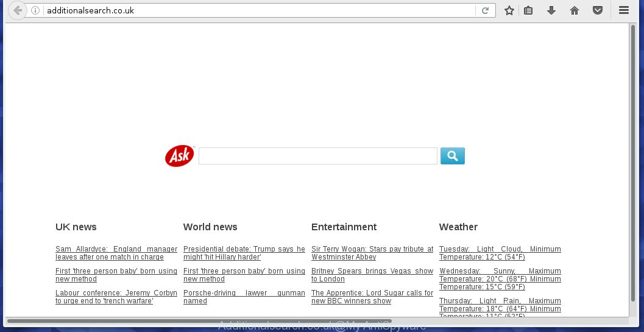This screenshot has width=644, height=332.
Task: Open Sir Terry Wogan tribute link
Action: tap(372, 253)
